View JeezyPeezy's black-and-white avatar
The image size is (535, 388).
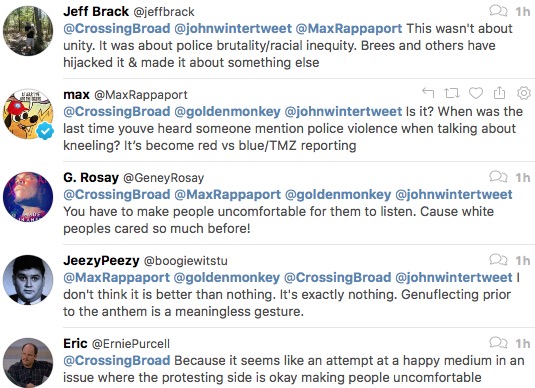coord(28,280)
